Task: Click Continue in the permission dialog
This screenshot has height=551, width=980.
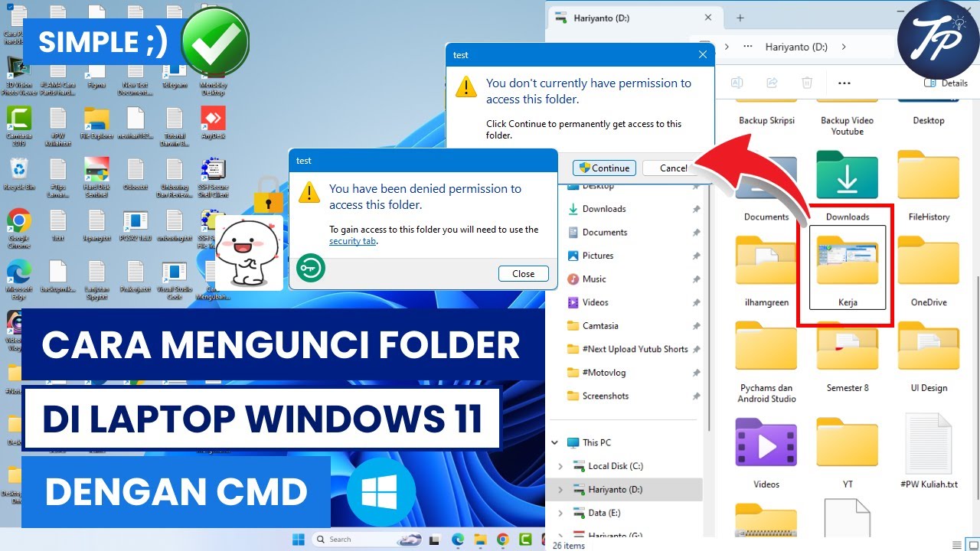Action: coord(604,168)
